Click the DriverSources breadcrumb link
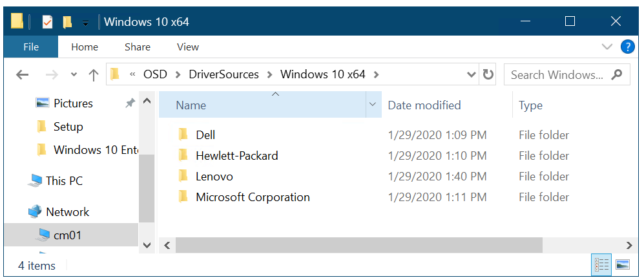This screenshot has width=644, height=280. point(223,74)
